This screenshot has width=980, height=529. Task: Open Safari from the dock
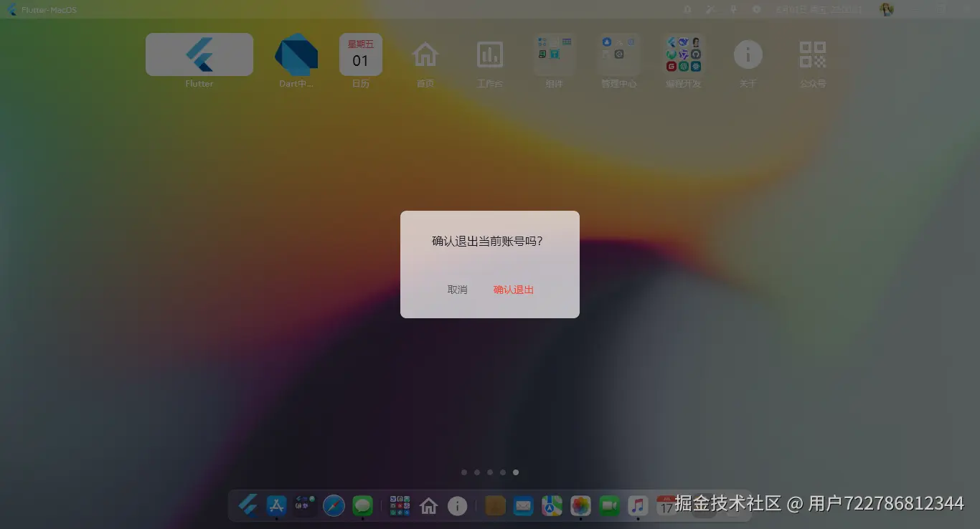click(334, 505)
